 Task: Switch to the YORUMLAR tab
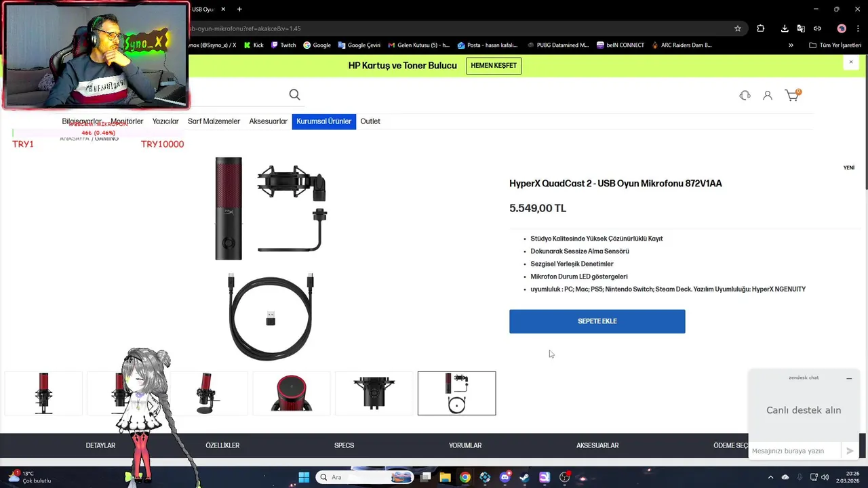pyautogui.click(x=465, y=445)
